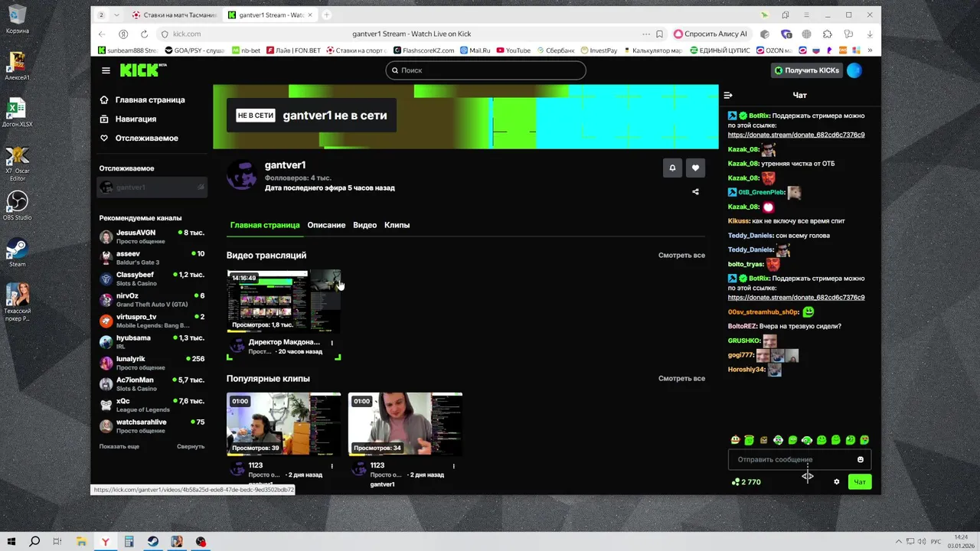Switch to the 'Клипы' tab
This screenshot has width=980, height=551.
coord(397,225)
